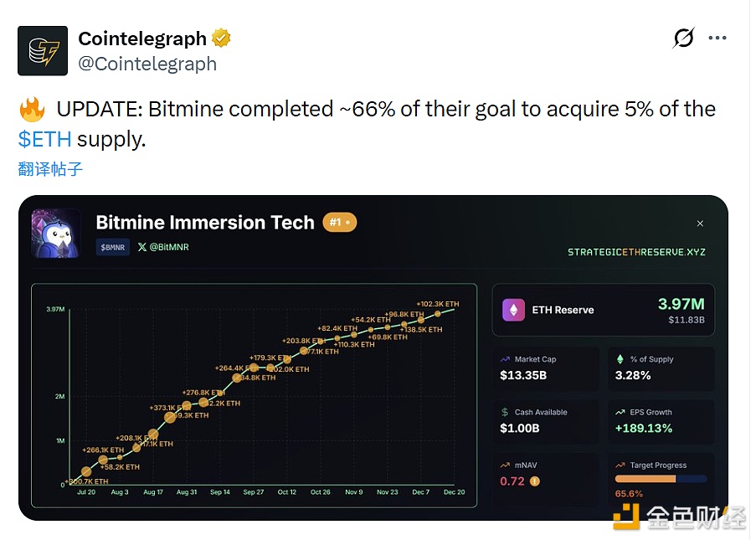
Task: Open the $ETH cashtag link
Action: coord(44,138)
